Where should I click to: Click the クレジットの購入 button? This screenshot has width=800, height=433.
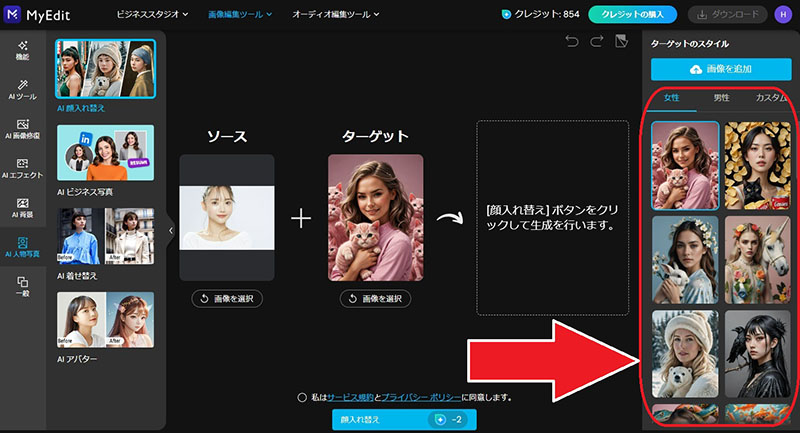click(x=633, y=14)
